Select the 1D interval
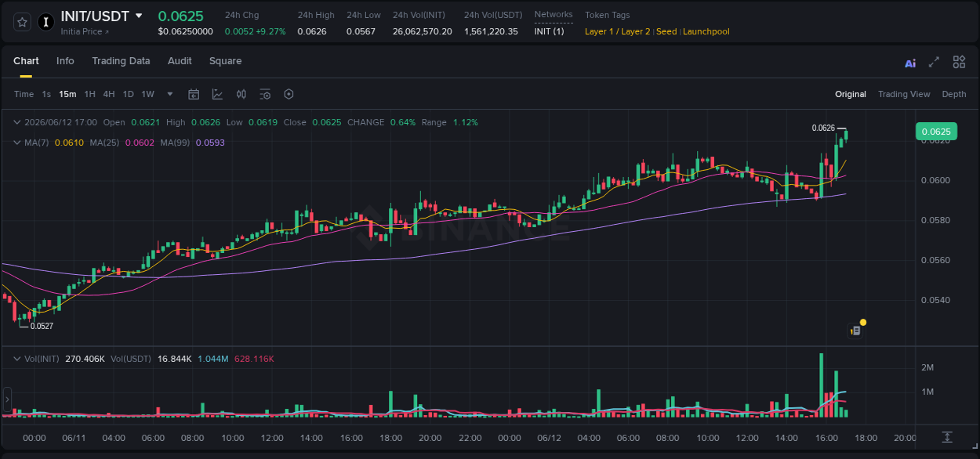The image size is (980, 459). [128, 94]
